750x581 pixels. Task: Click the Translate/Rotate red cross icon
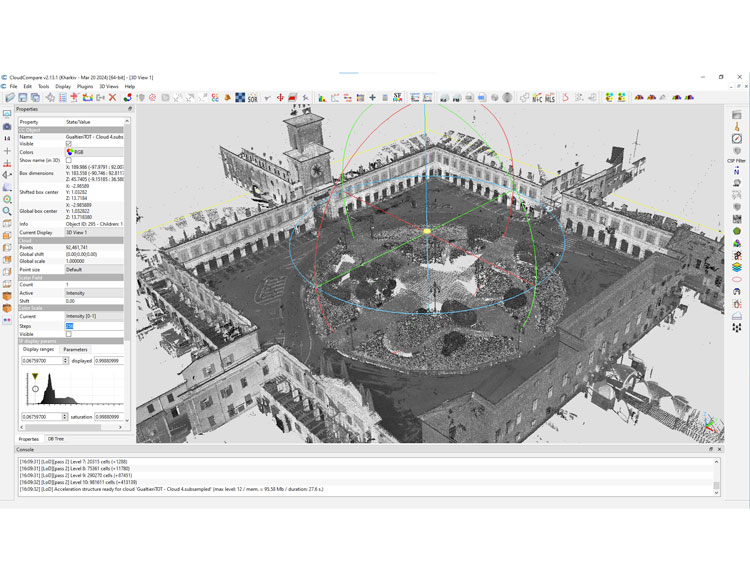(x=280, y=98)
